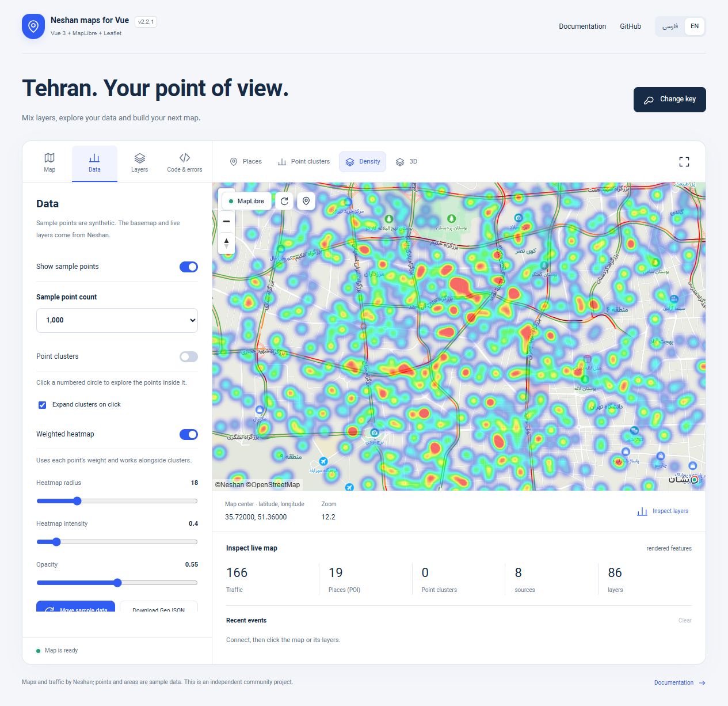
Task: Click the Neshan location-pin logo
Action: click(33, 26)
